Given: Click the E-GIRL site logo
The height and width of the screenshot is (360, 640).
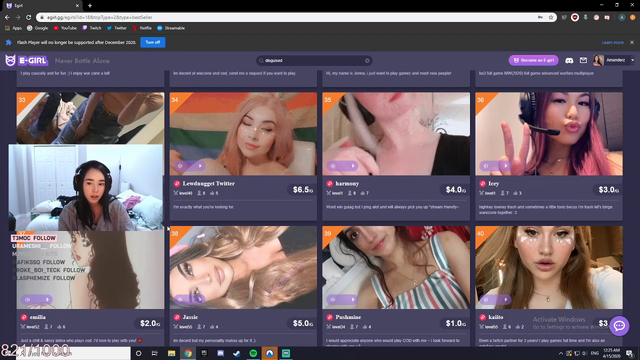Looking at the screenshot, I should click(x=27, y=60).
